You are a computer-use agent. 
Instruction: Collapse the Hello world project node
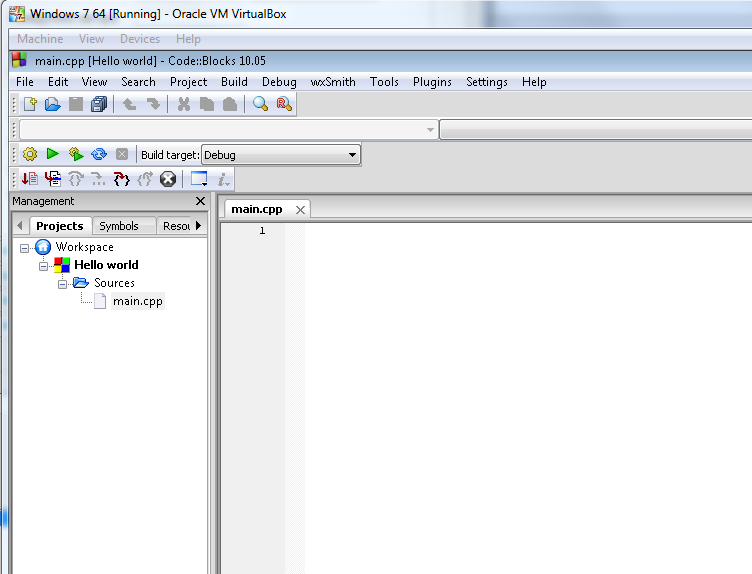point(44,266)
